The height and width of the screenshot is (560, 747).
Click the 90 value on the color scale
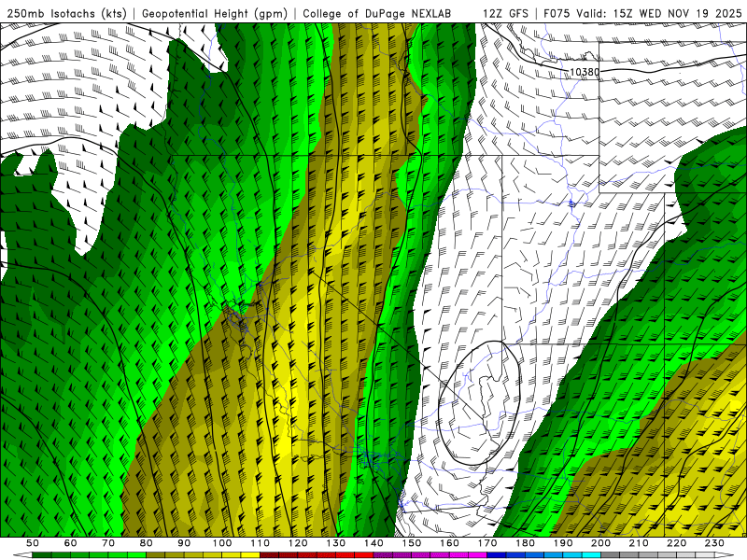pyautogui.click(x=184, y=543)
